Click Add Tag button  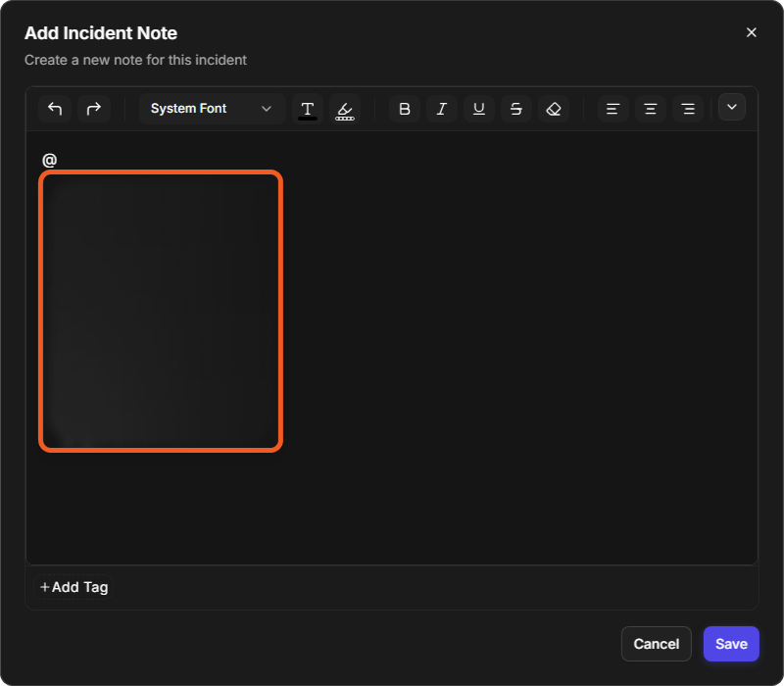[x=73, y=587]
